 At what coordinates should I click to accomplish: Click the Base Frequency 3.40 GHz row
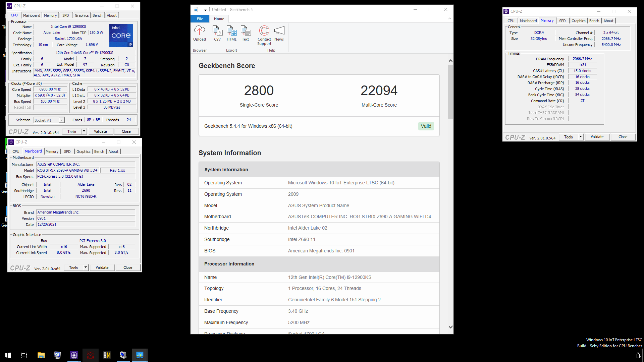click(x=319, y=311)
